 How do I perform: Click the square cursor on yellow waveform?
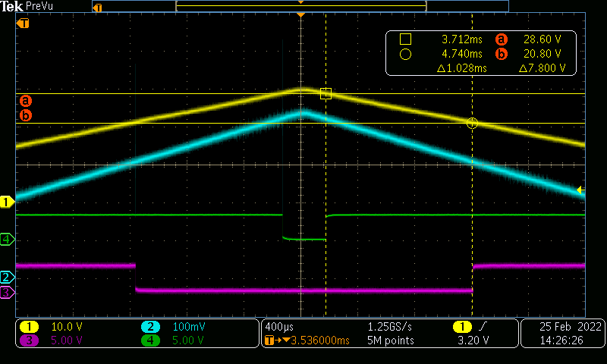tap(326, 94)
